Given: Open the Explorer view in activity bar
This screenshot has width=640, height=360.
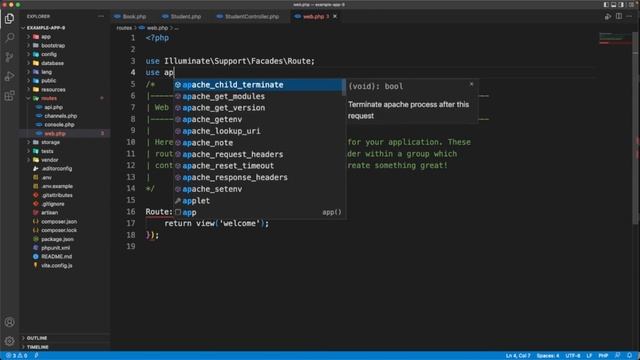Looking at the screenshot, I should point(9,18).
